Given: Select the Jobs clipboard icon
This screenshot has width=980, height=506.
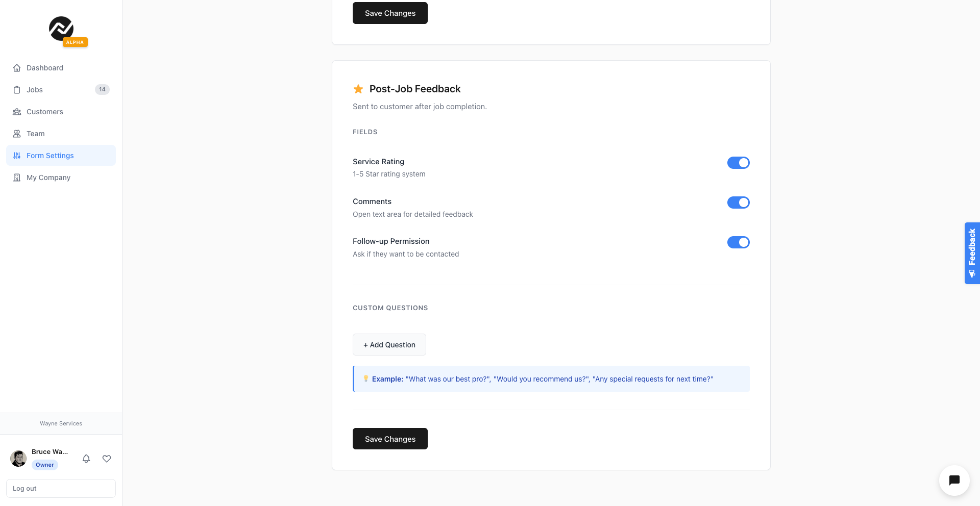Looking at the screenshot, I should 17,90.
